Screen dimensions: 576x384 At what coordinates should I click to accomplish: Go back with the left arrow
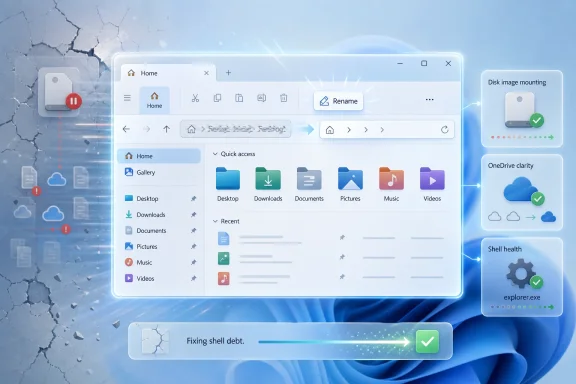pos(126,129)
